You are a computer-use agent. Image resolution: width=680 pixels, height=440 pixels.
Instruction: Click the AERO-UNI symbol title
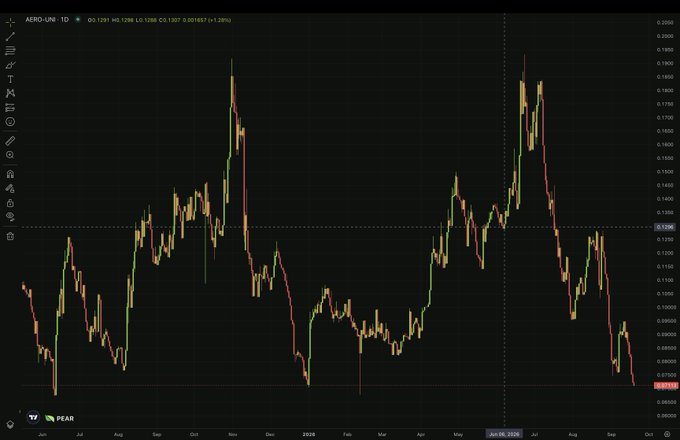(x=41, y=20)
